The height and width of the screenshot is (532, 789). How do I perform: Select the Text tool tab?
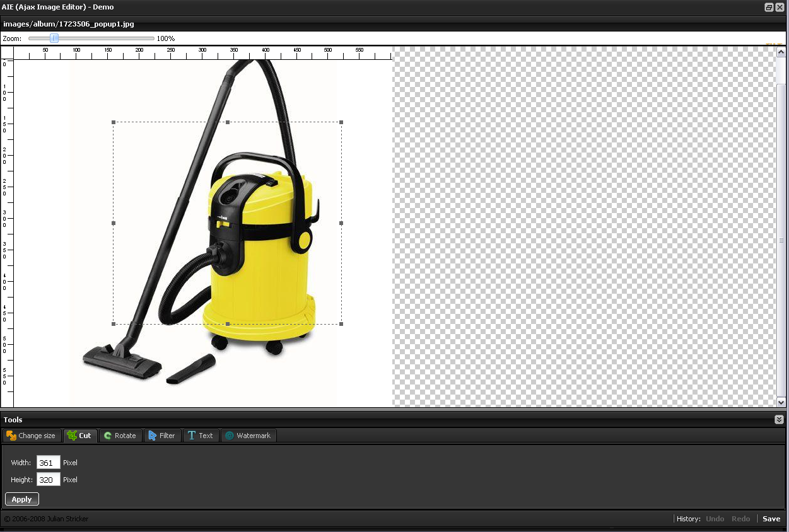click(x=201, y=436)
